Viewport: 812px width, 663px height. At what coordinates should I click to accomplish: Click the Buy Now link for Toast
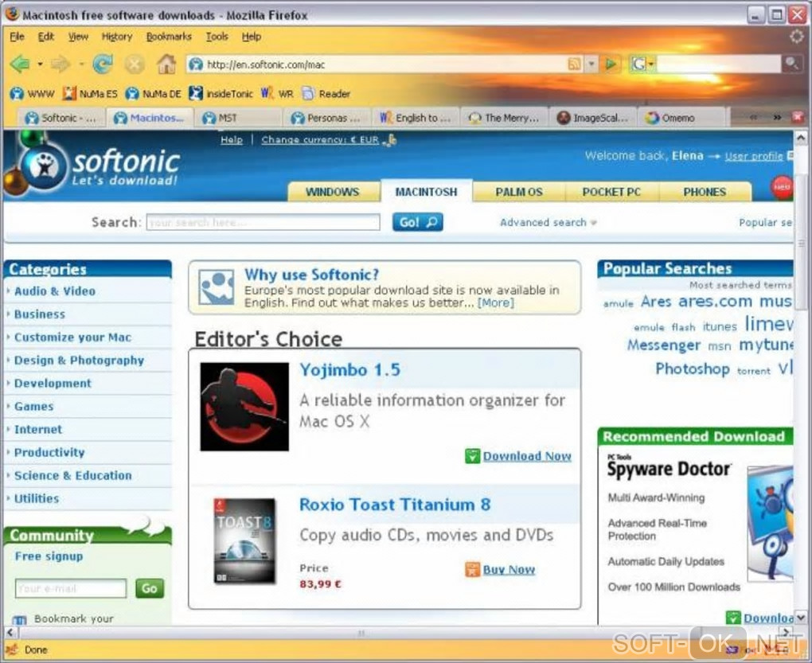[x=509, y=569]
